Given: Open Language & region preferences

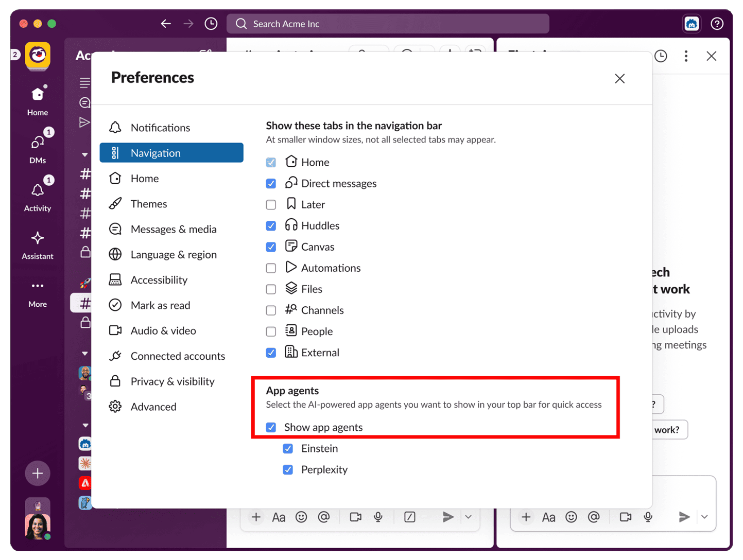Looking at the screenshot, I should click(x=171, y=254).
